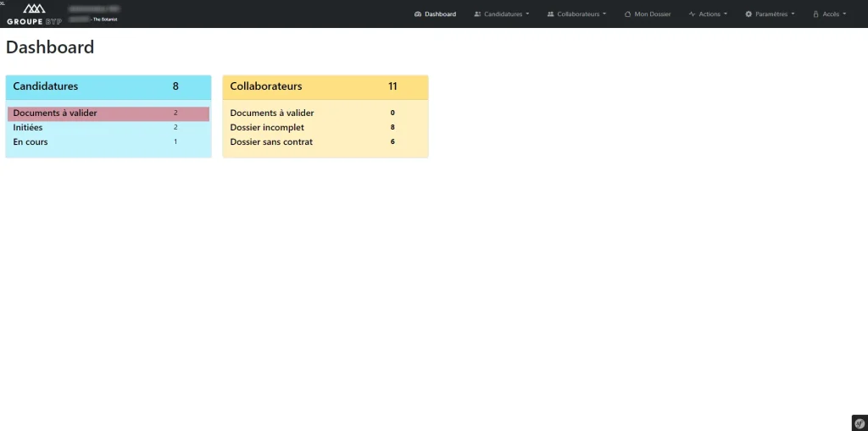The height and width of the screenshot is (431, 868).
Task: Click the pulse icon beside Actions
Action: tap(692, 14)
